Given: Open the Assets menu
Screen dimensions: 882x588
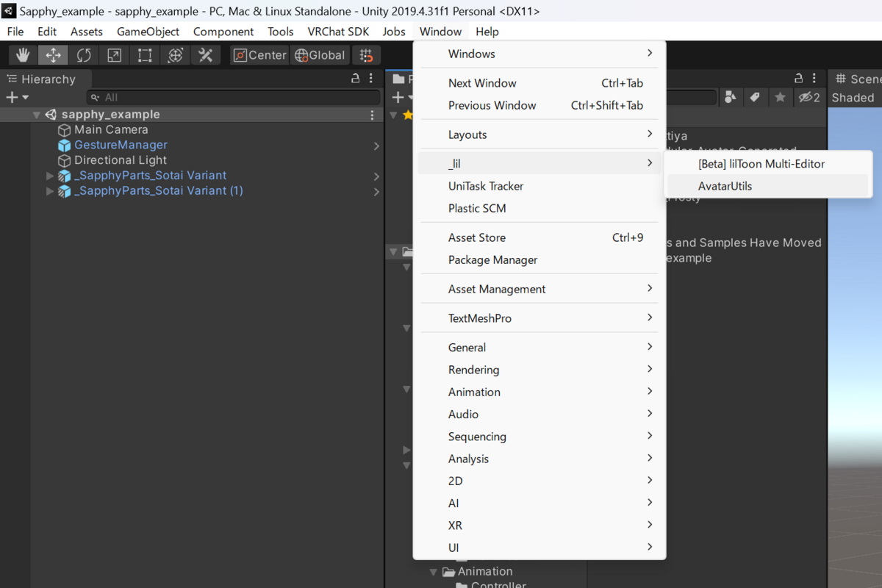Looking at the screenshot, I should pyautogui.click(x=87, y=32).
